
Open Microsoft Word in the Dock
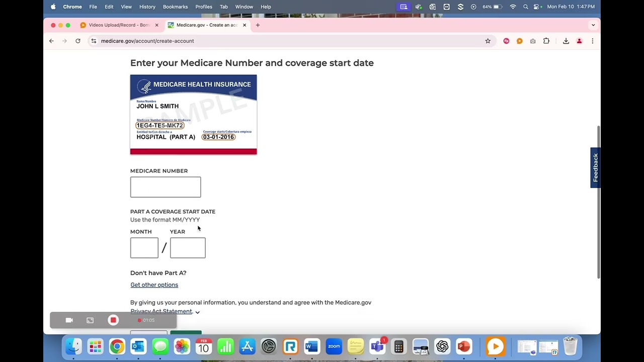click(x=312, y=346)
